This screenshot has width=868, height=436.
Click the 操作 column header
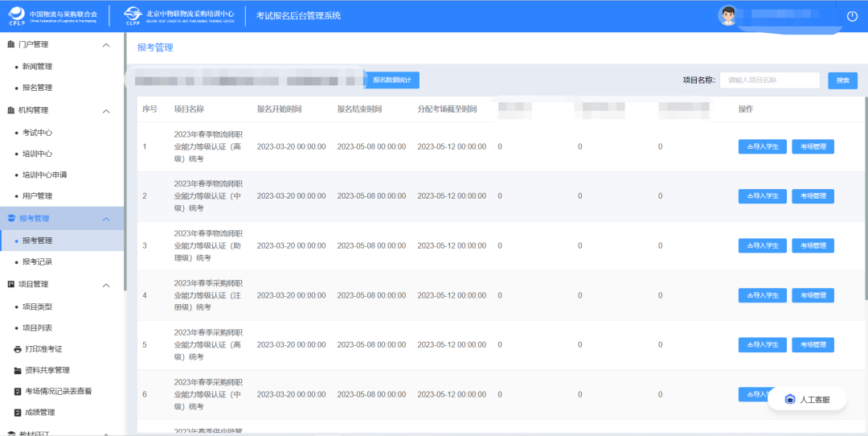[746, 109]
